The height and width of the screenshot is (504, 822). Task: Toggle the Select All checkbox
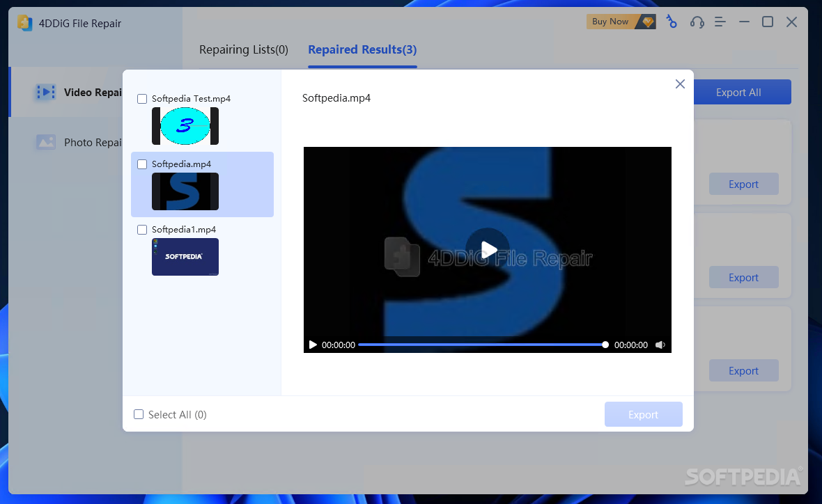pyautogui.click(x=139, y=414)
